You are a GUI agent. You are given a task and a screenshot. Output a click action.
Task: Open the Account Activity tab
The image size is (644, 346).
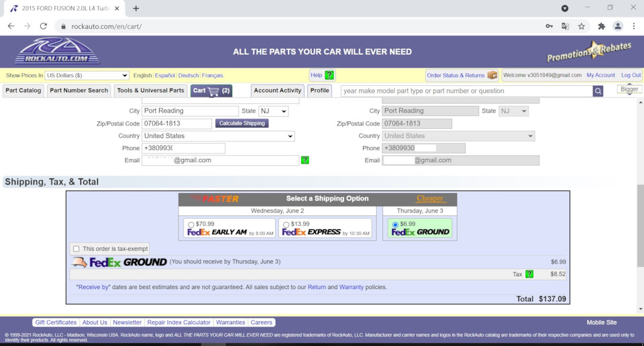click(x=277, y=91)
